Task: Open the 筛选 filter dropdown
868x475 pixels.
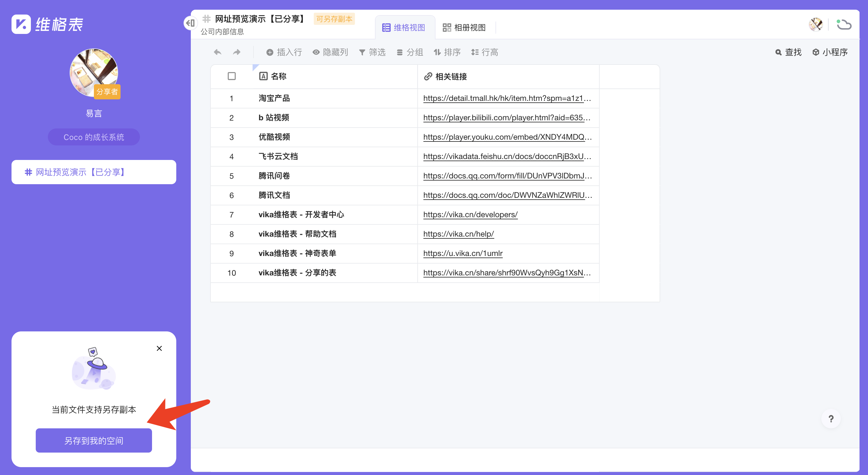Action: (372, 52)
